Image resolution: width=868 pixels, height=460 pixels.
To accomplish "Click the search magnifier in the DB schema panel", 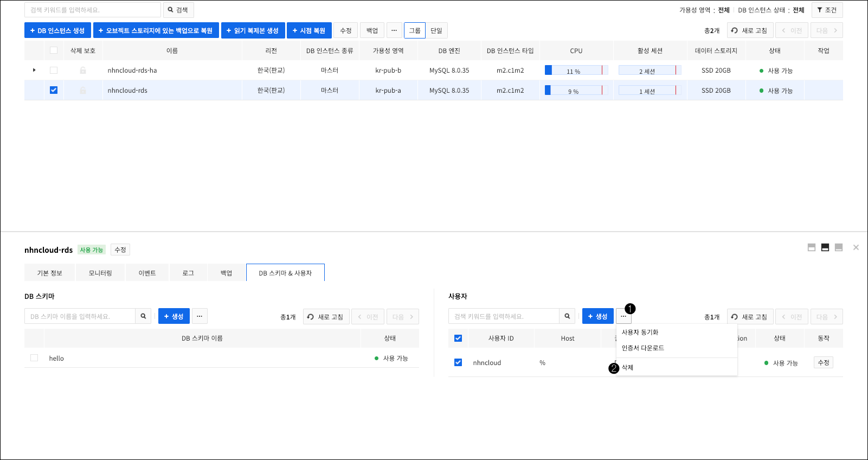I will (143, 316).
